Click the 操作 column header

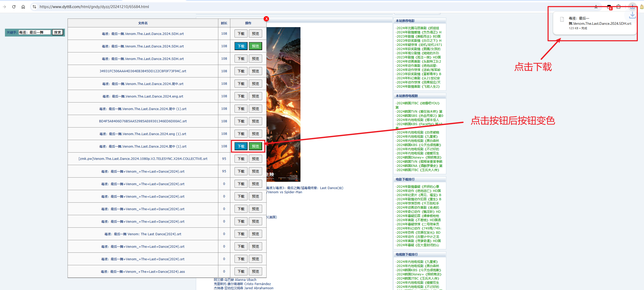(x=248, y=23)
